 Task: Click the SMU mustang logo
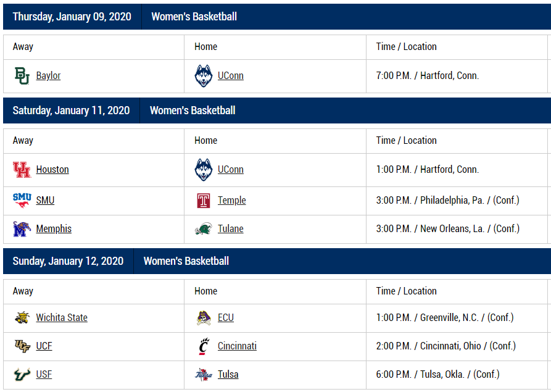point(22,201)
